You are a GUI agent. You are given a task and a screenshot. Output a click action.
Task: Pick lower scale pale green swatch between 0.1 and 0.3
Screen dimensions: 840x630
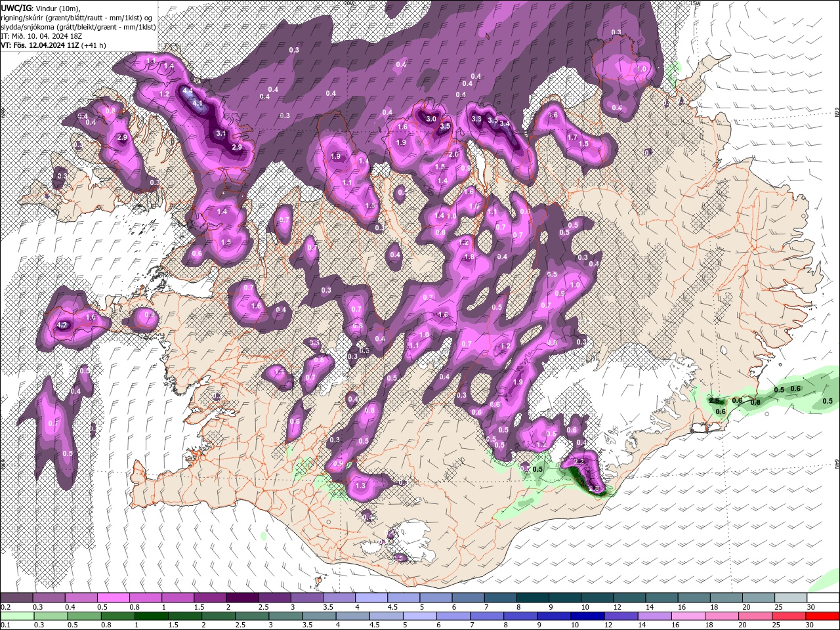18,616
